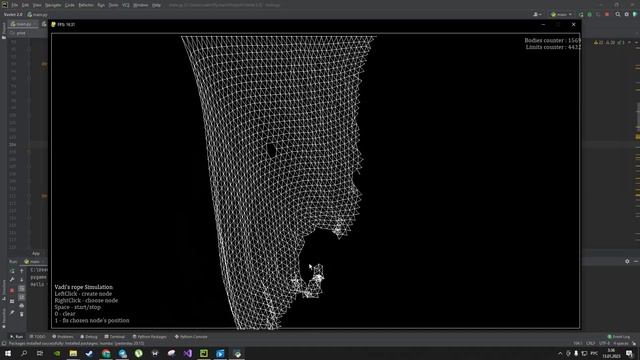
Task: Toggle scroll to end in Run console
Action: click(x=22, y=297)
